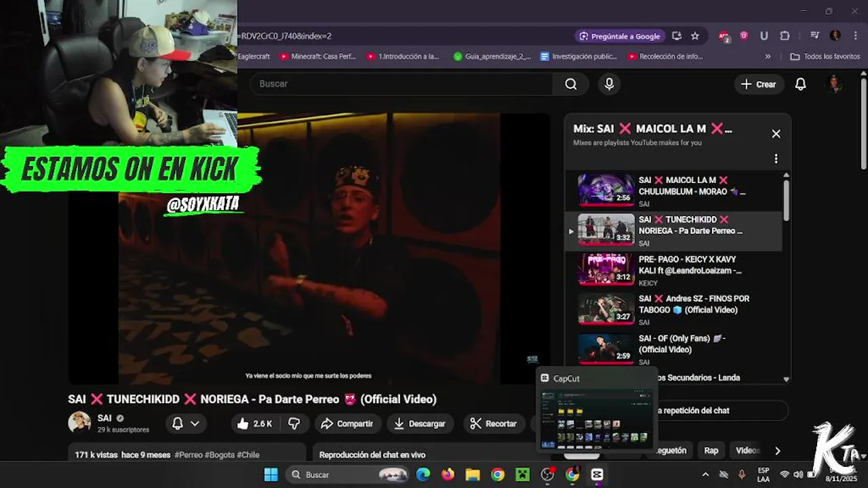Play FINOS POR TABOGO video from playlist

pyautogui.click(x=674, y=310)
